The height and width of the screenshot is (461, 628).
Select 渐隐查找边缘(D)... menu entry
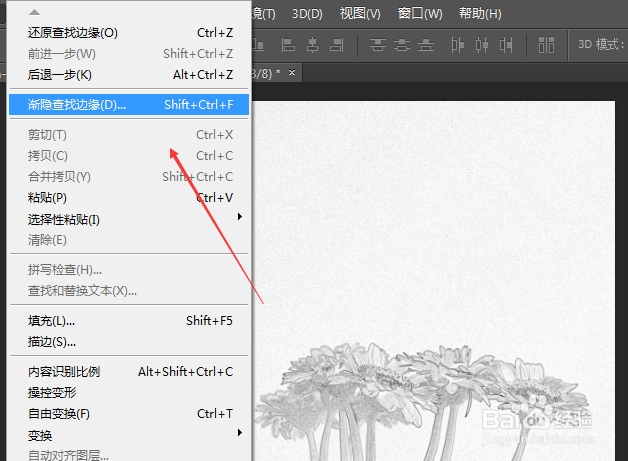tap(129, 105)
